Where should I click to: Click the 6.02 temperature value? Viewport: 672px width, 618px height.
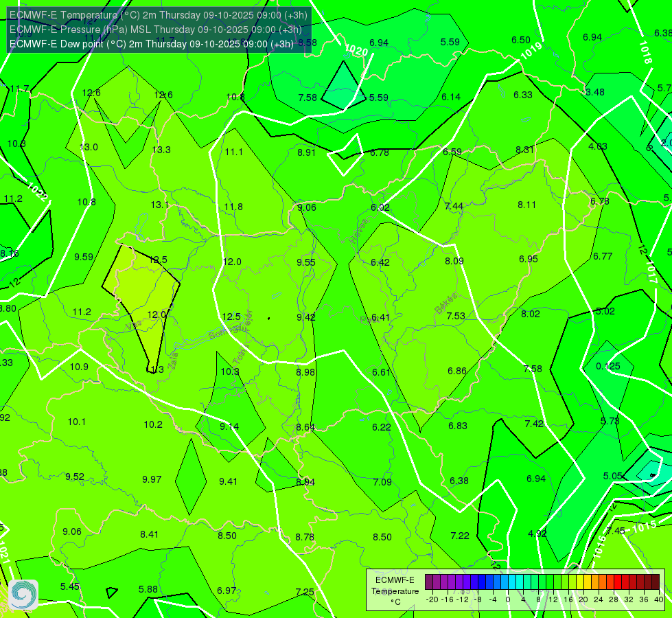(380, 207)
